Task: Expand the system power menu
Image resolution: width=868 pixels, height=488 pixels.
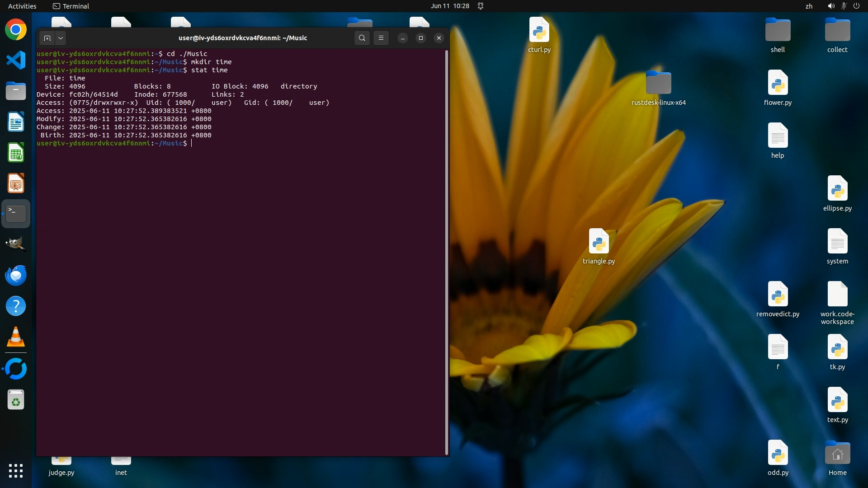Action: (x=856, y=6)
